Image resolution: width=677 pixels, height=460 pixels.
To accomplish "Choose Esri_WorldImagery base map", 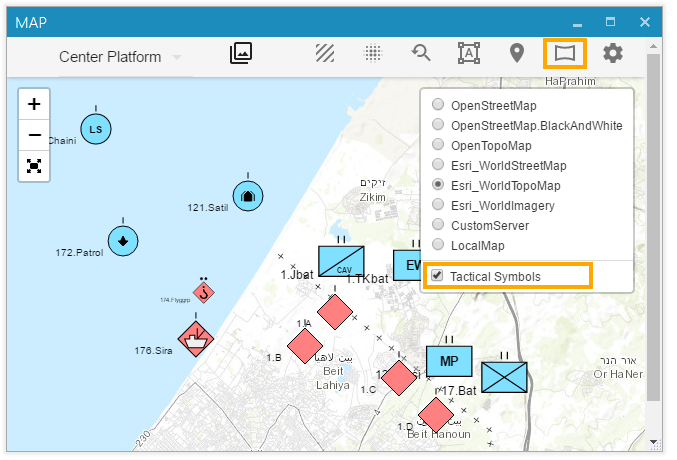I will coord(438,205).
